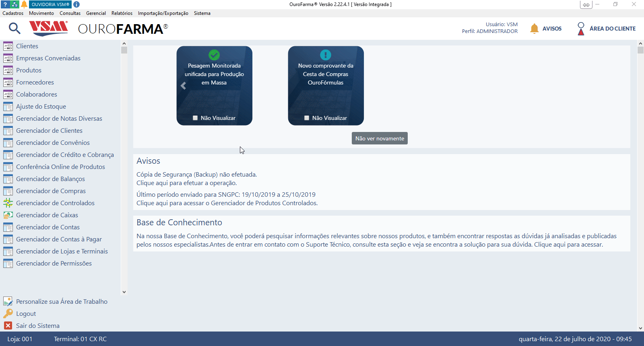Open the Gerencial menu
This screenshot has height=346, width=644.
[x=96, y=13]
